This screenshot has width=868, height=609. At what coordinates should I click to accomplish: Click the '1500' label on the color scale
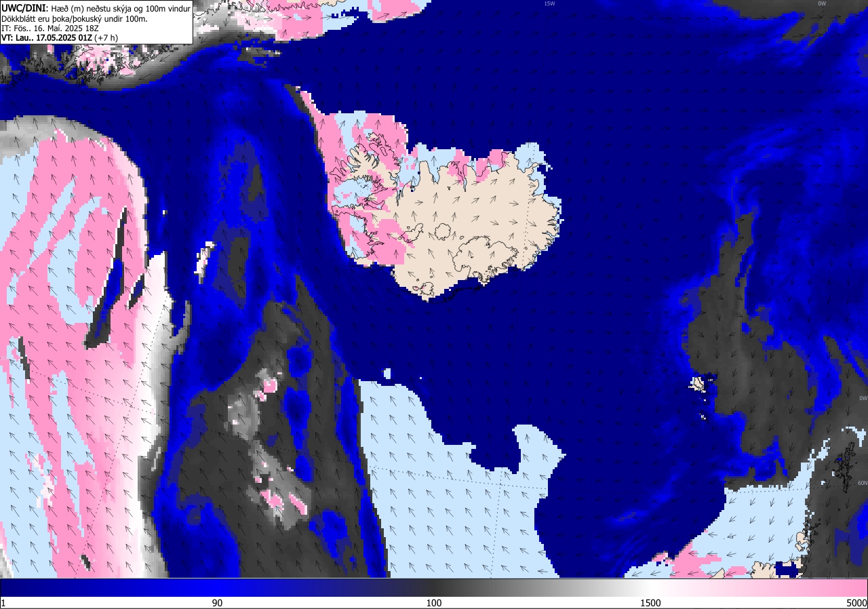point(651,603)
